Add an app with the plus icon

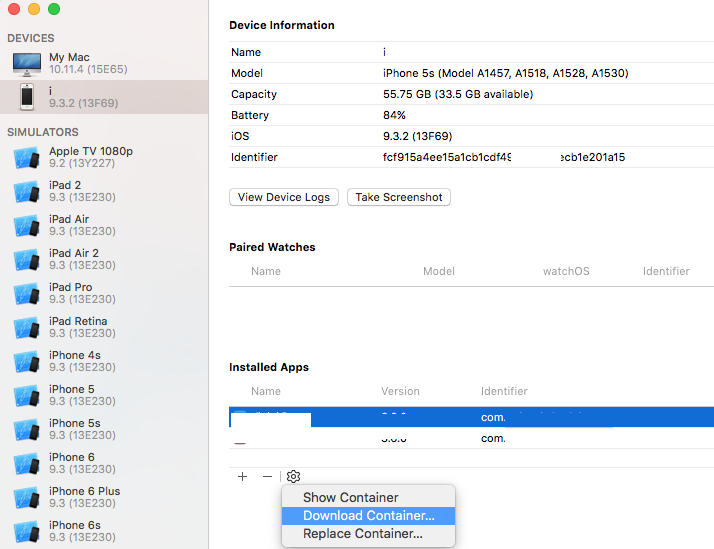click(x=243, y=477)
